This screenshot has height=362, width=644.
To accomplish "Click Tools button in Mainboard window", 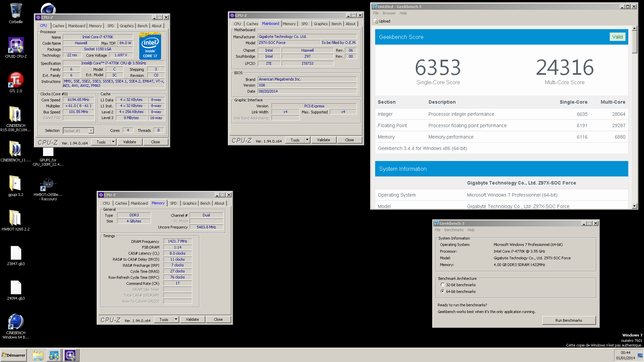I will 295,140.
